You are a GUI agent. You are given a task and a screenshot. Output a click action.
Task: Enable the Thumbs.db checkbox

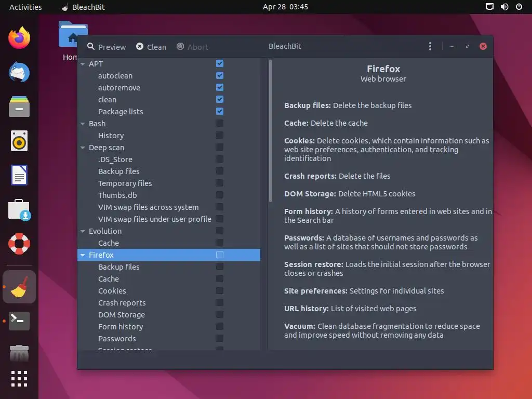(220, 195)
